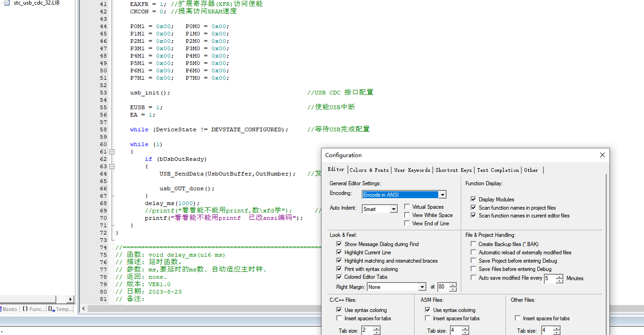Switch to the Books panel tab
644x335 pixels.
tap(9, 309)
